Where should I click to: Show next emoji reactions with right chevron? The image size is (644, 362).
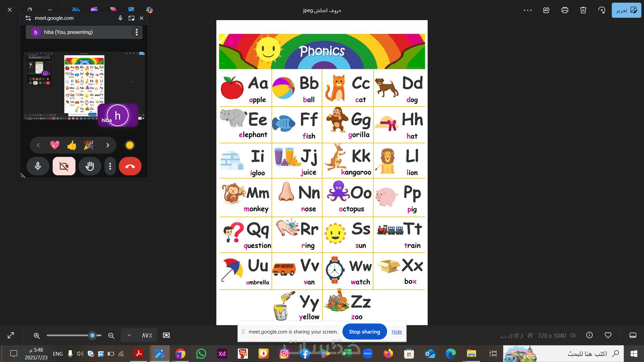click(108, 145)
